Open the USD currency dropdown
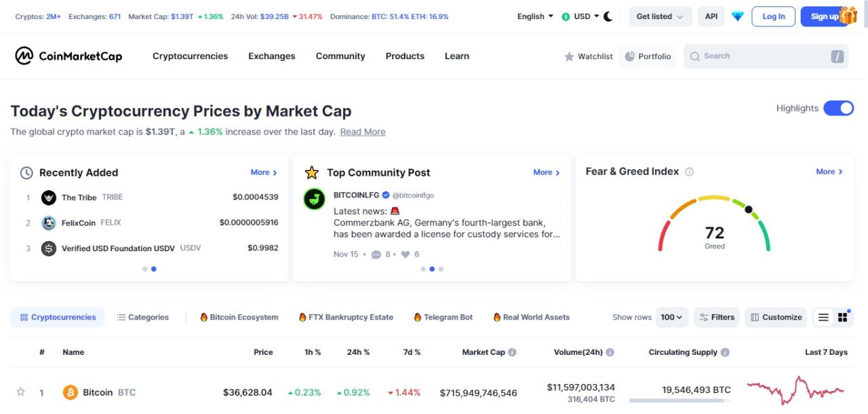The width and height of the screenshot is (868, 414). point(580,16)
